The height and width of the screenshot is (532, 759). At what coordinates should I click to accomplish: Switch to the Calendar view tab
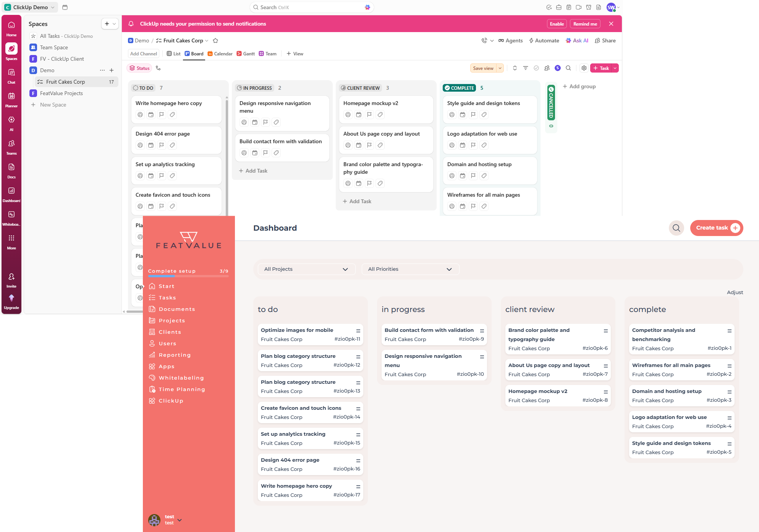tap(220, 54)
